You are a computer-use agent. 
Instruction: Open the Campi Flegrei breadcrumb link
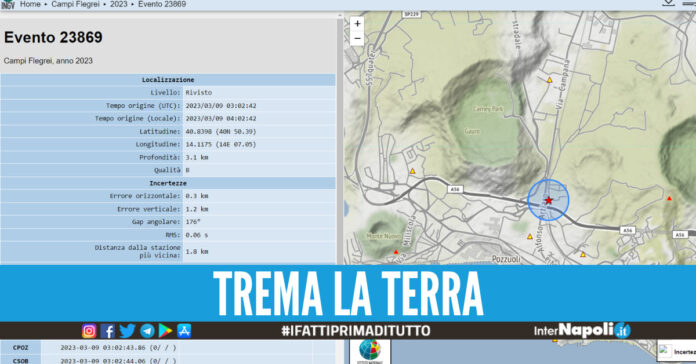[75, 4]
